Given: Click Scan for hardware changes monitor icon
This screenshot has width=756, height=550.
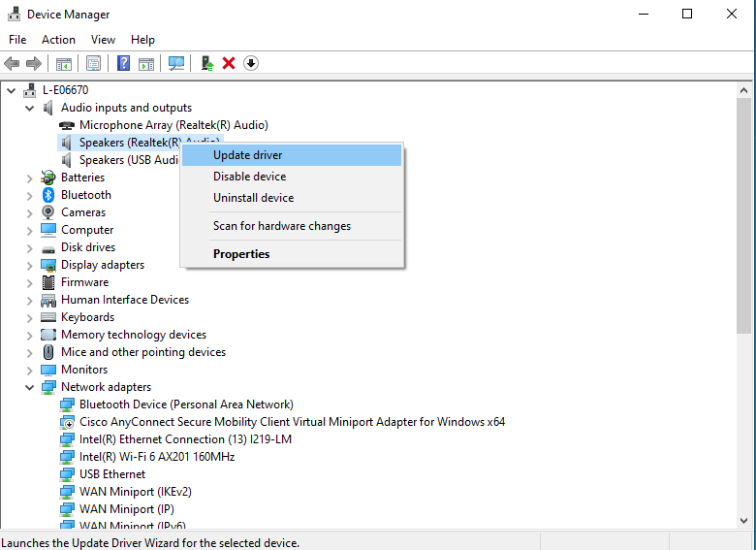Looking at the screenshot, I should 176,63.
